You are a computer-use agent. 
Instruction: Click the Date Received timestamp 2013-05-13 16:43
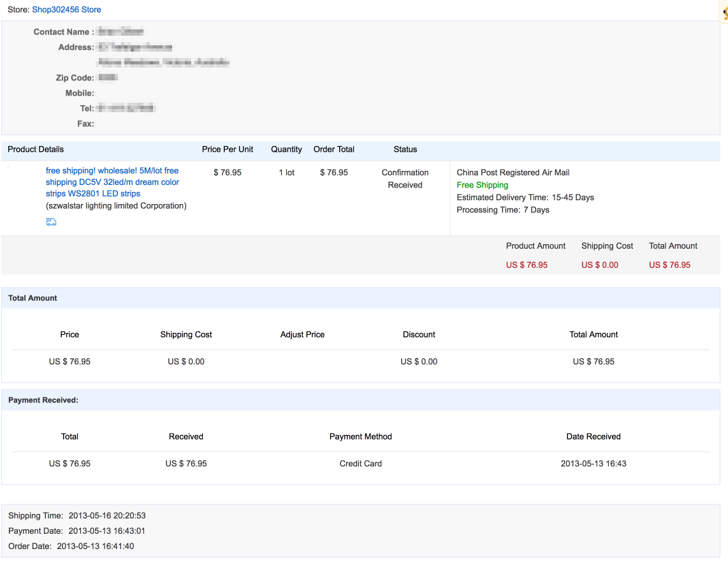point(593,464)
